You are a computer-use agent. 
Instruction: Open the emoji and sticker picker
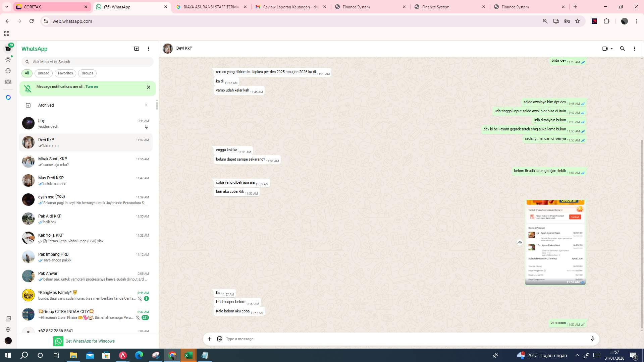tap(220, 339)
